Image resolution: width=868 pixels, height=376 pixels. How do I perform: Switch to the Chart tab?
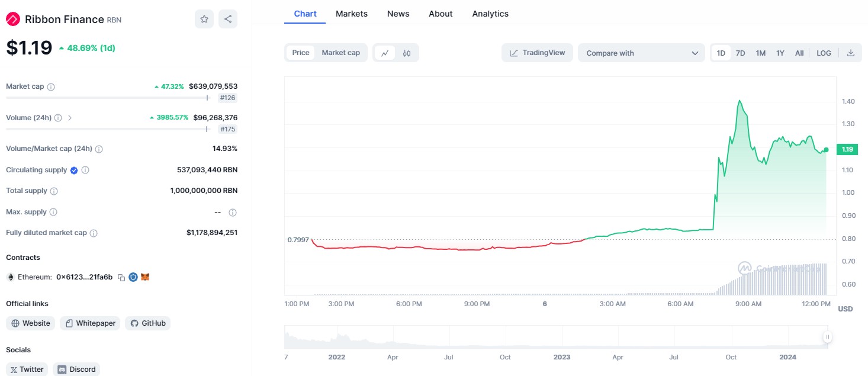coord(305,14)
